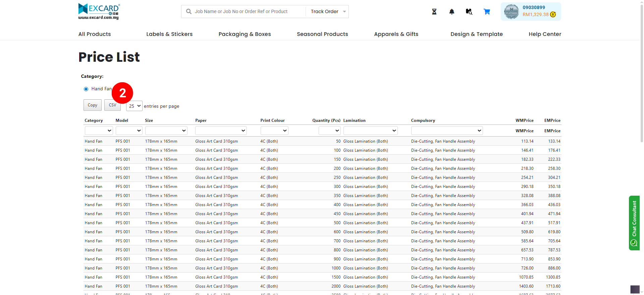The image size is (644, 295).
Task: Open the notifications bell icon
Action: [451, 12]
